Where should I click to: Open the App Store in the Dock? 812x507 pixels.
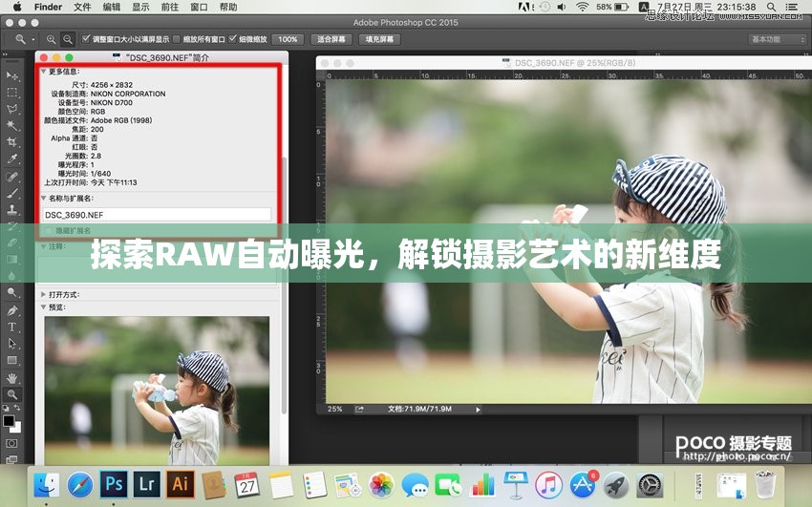tap(582, 486)
